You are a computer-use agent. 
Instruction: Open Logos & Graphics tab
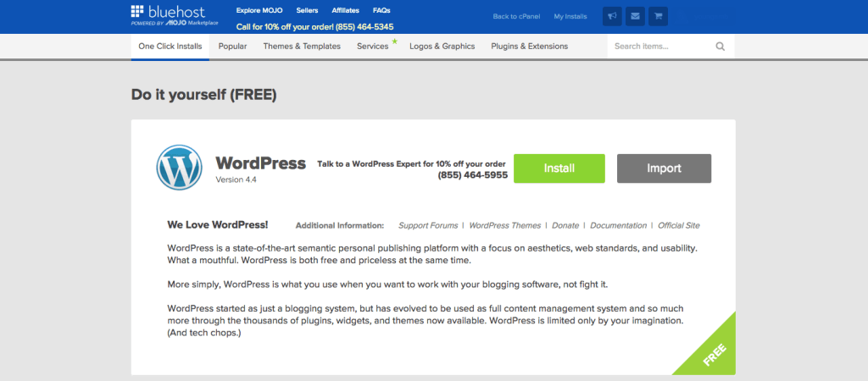coord(442,47)
